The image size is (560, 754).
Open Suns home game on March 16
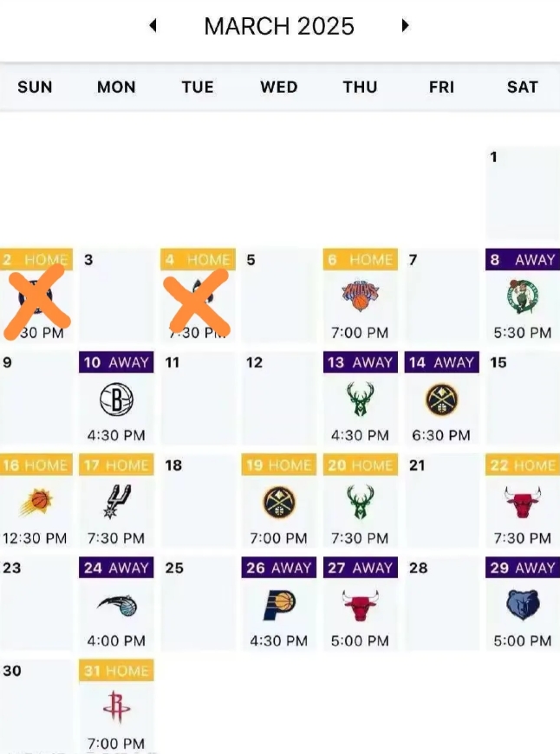[36, 501]
